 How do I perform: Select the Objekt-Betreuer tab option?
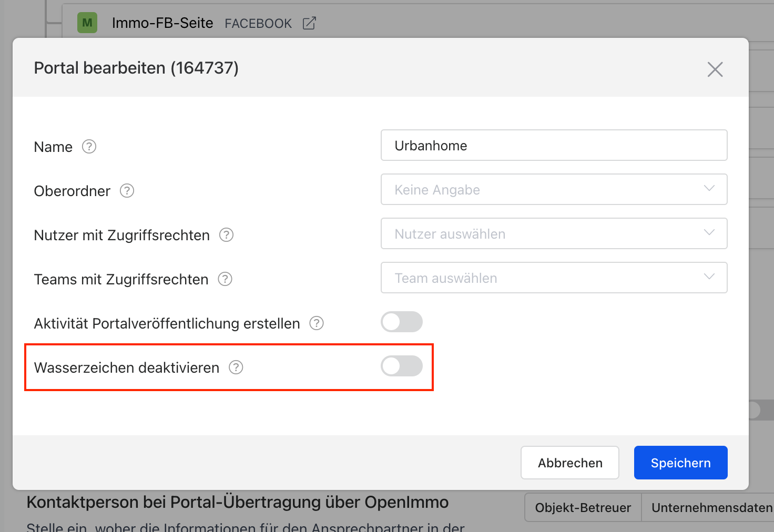[x=583, y=508]
